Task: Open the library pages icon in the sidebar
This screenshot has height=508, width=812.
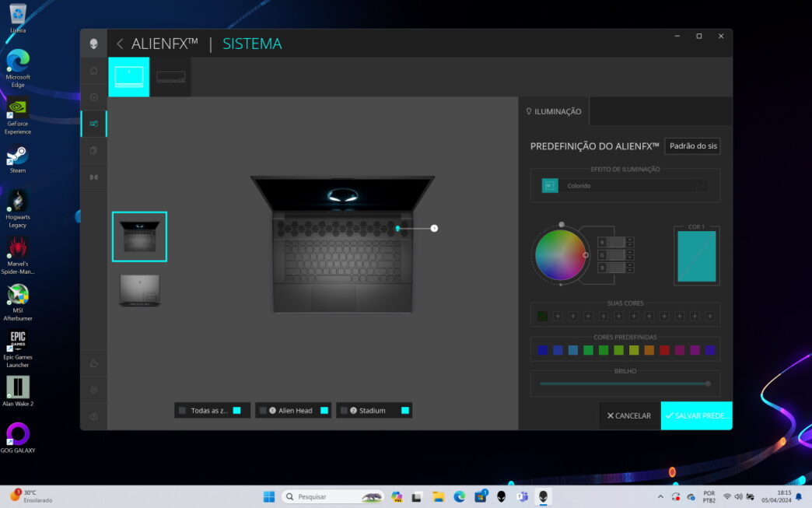Action: click(94, 151)
